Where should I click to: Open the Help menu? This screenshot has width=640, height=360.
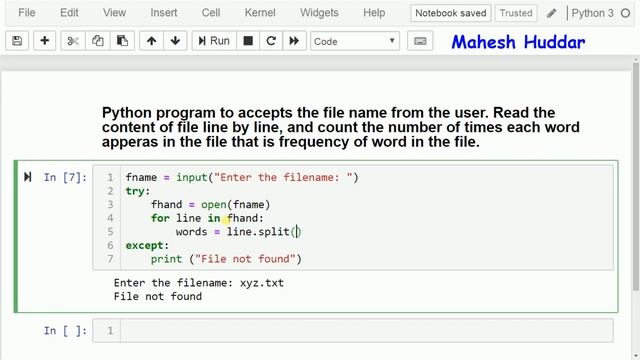point(374,13)
